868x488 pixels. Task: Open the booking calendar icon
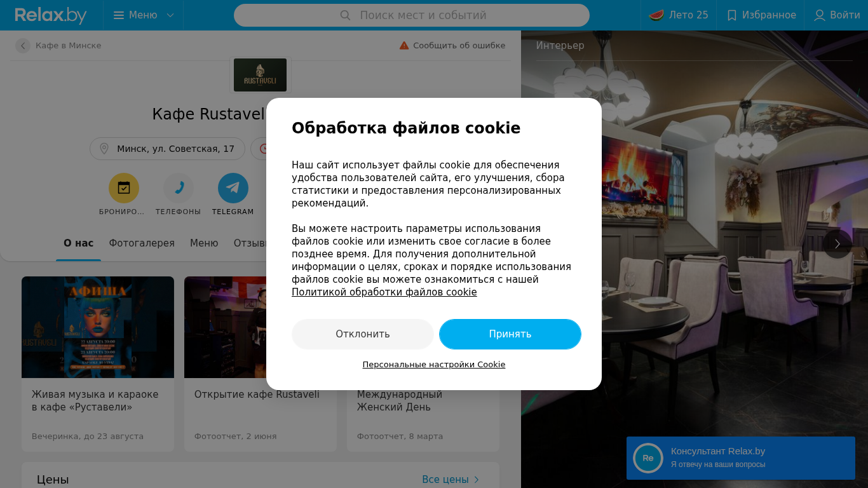point(124,188)
